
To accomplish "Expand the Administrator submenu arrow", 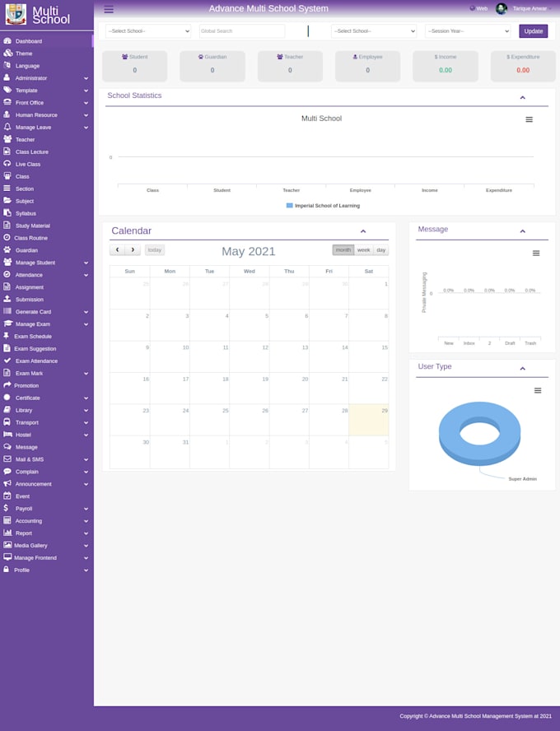I will pyautogui.click(x=86, y=78).
